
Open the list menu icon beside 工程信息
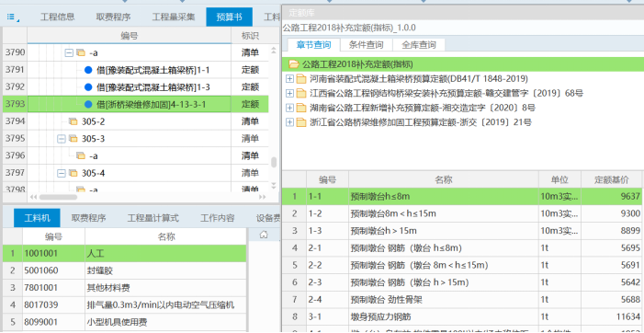coord(13,17)
